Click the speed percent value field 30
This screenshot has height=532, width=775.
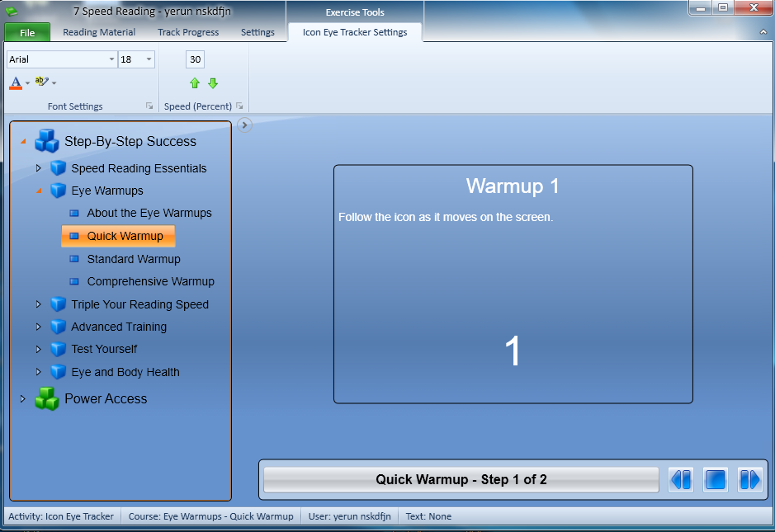pyautogui.click(x=196, y=59)
